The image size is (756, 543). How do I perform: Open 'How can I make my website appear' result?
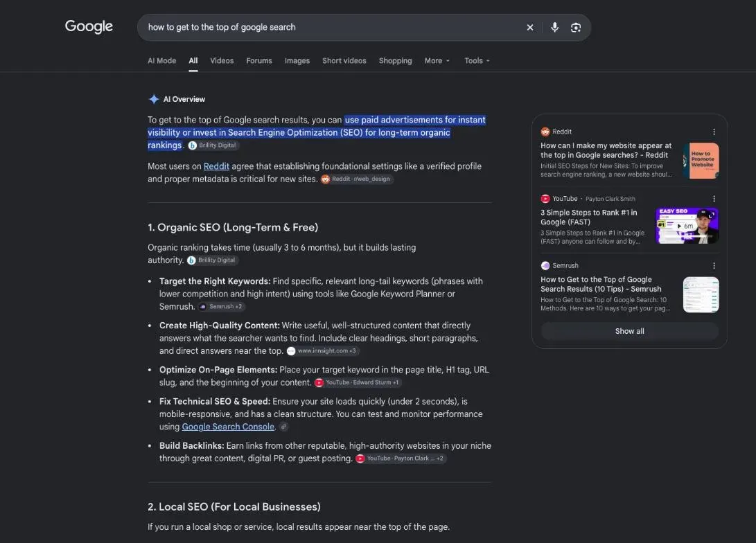(606, 150)
